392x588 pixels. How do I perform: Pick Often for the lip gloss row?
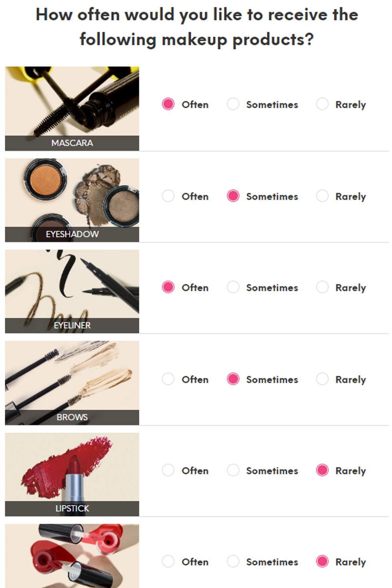[168, 561]
